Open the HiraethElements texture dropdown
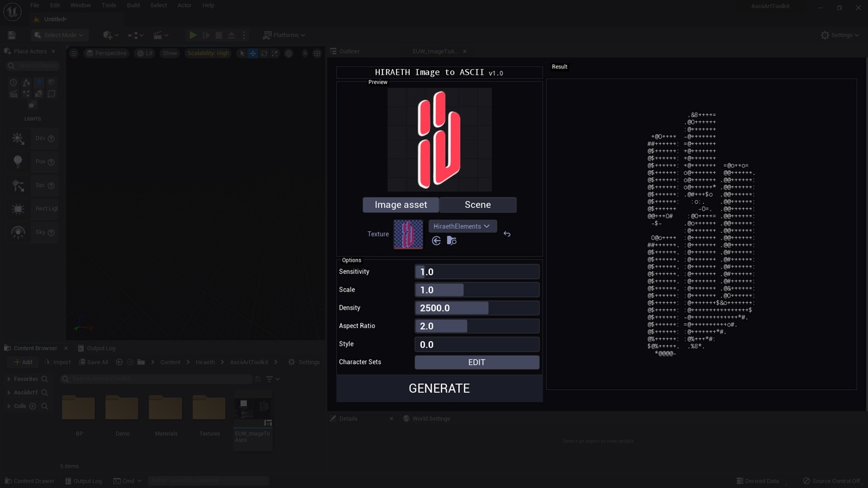The width and height of the screenshot is (868, 488). pyautogui.click(x=462, y=226)
